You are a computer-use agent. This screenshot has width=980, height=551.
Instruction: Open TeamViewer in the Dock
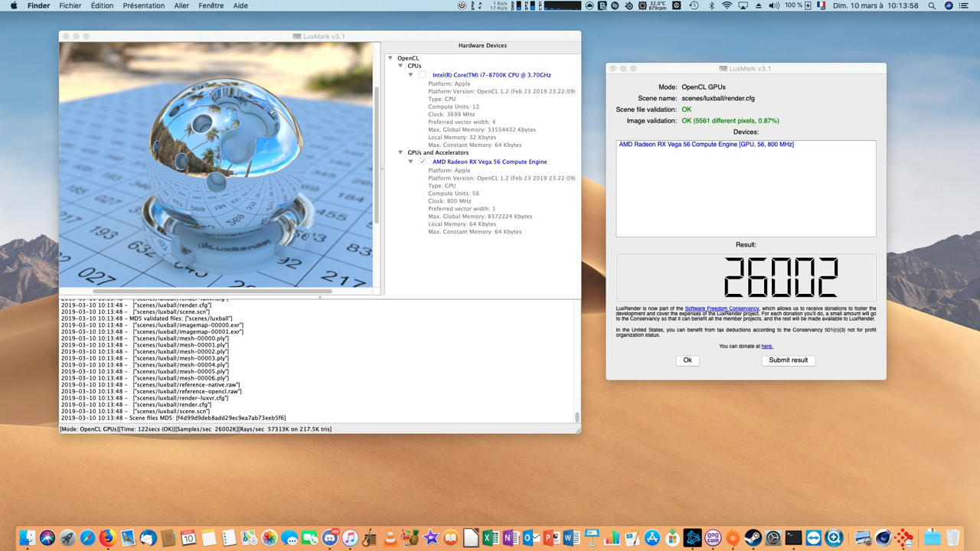pyautogui.click(x=813, y=538)
